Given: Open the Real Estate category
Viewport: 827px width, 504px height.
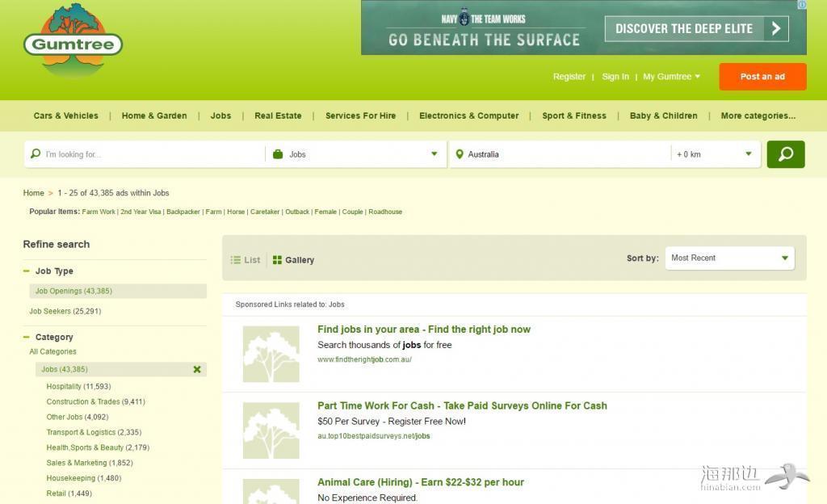Looking at the screenshot, I should tap(278, 115).
